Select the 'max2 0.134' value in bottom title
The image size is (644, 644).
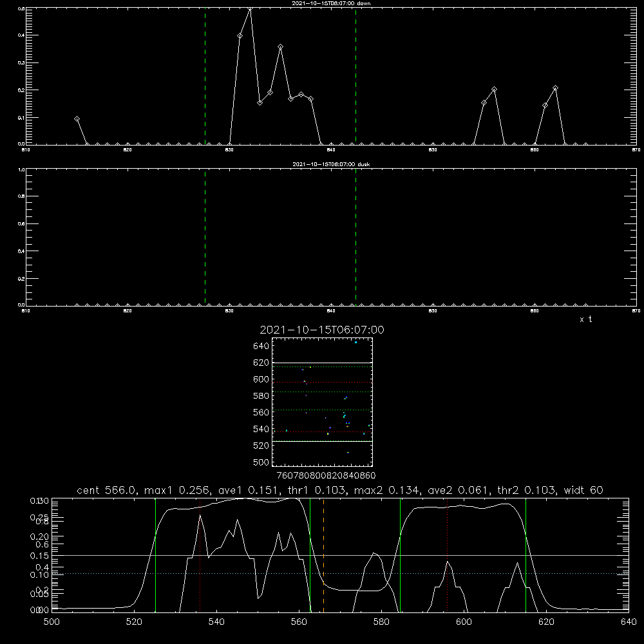(x=388, y=490)
